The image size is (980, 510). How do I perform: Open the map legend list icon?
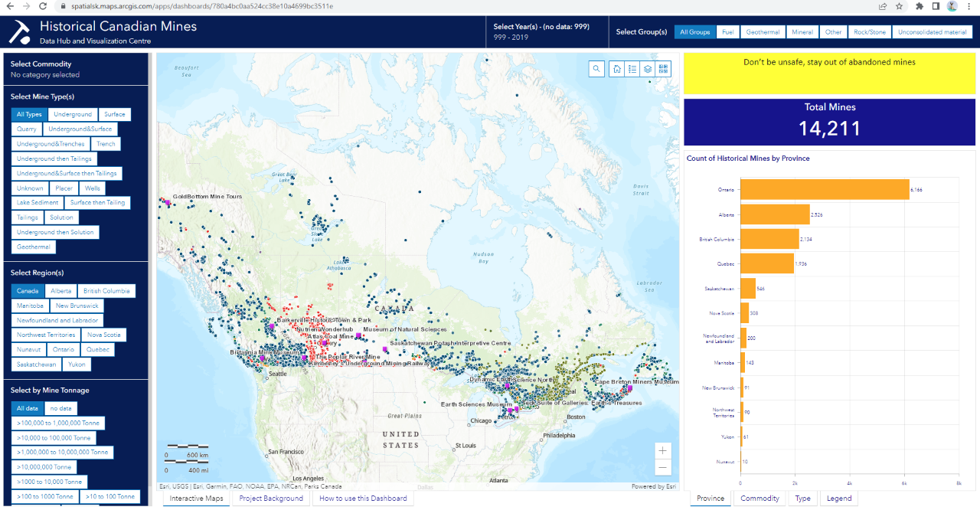click(632, 69)
